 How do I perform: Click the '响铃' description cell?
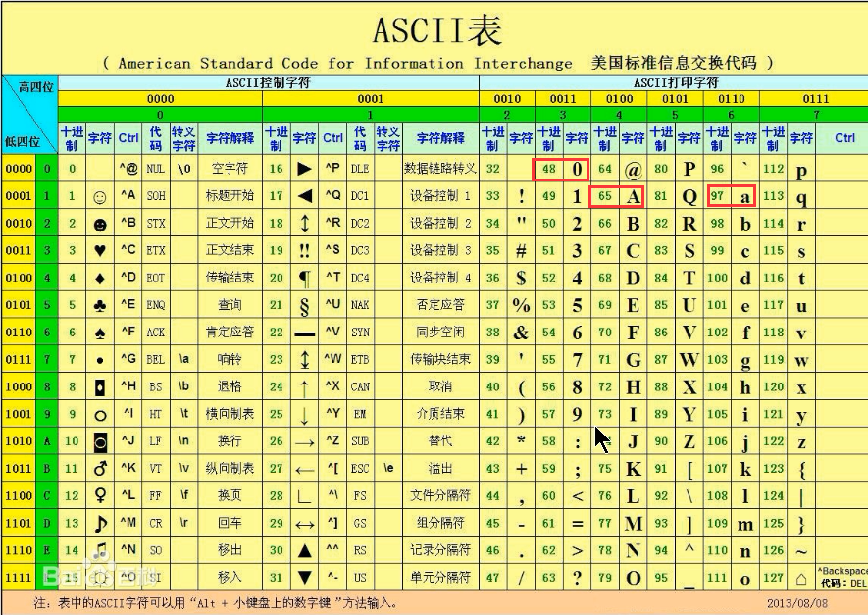230,359
